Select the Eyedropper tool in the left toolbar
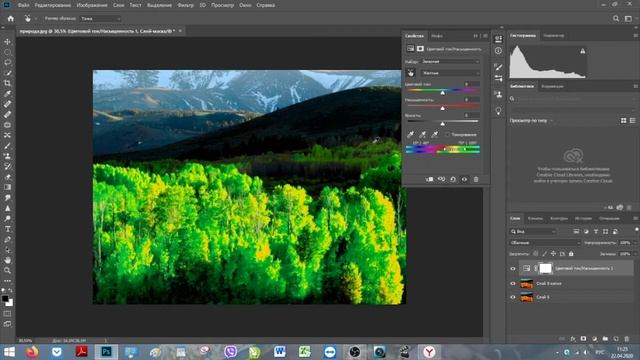The width and height of the screenshot is (640, 360). tap(7, 93)
